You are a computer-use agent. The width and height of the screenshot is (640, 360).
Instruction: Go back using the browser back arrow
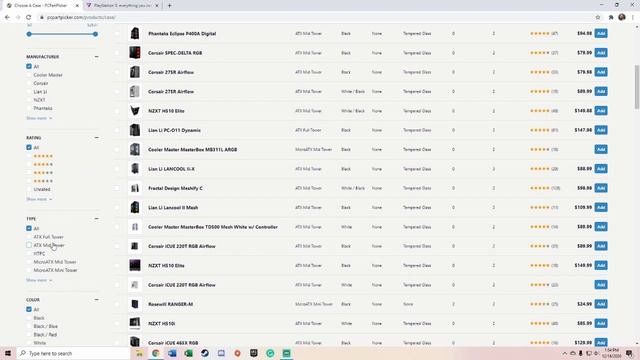[x=7, y=17]
